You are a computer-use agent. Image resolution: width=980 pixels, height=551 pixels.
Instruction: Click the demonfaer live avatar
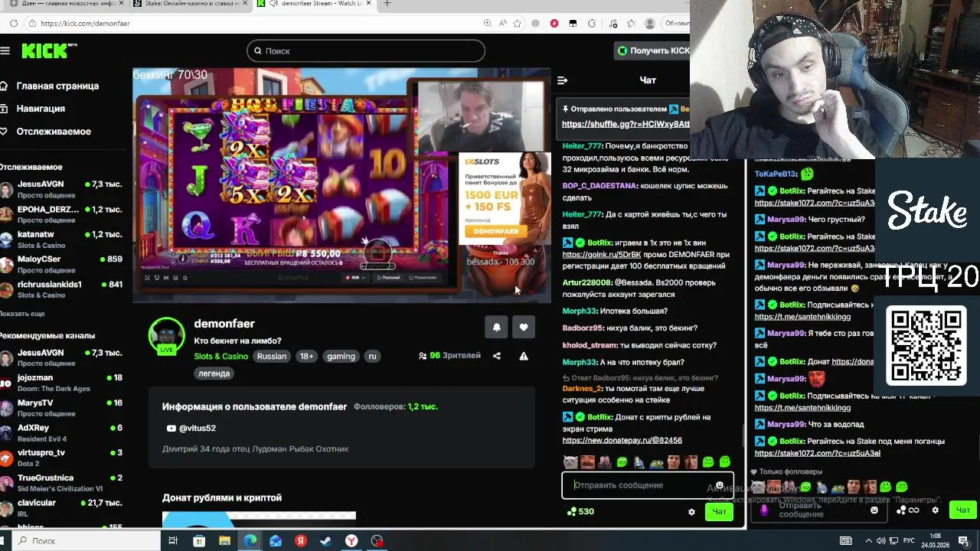(166, 336)
